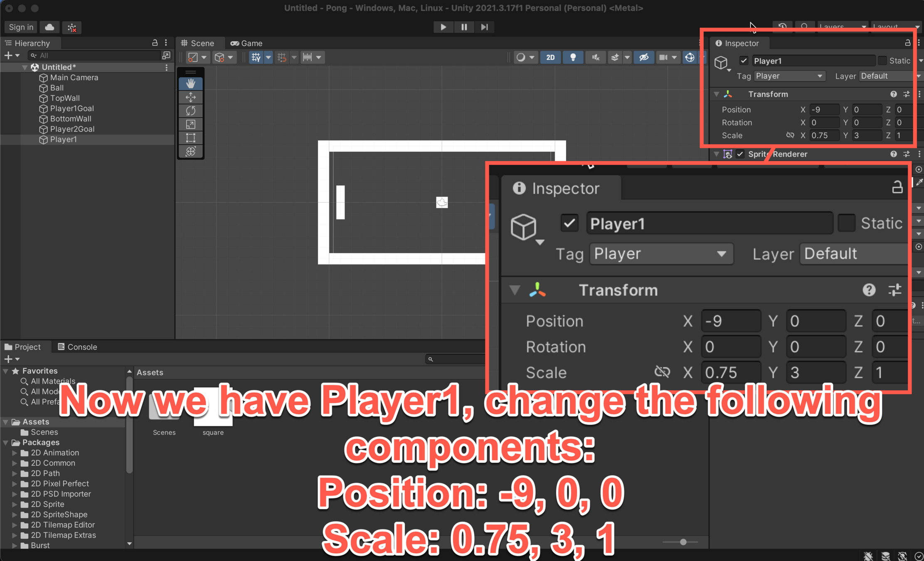924x561 pixels.
Task: Uncheck the Player1 active checkbox
Action: tap(744, 61)
